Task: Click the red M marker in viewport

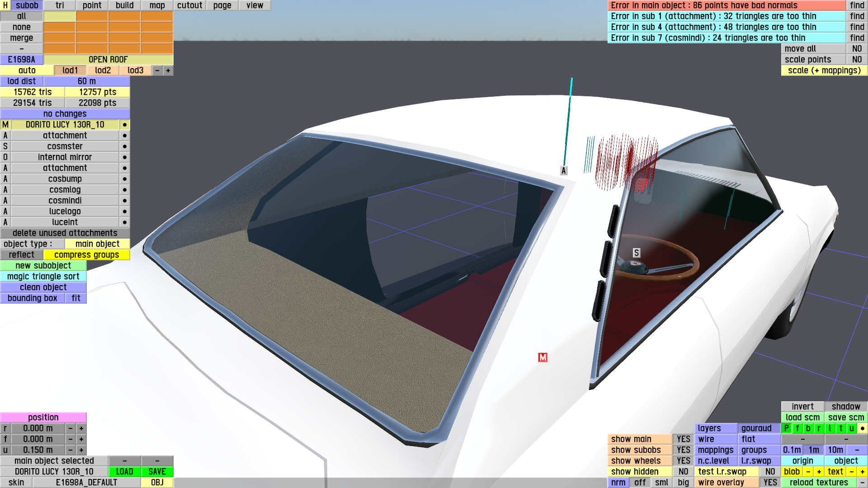Action: pos(542,357)
